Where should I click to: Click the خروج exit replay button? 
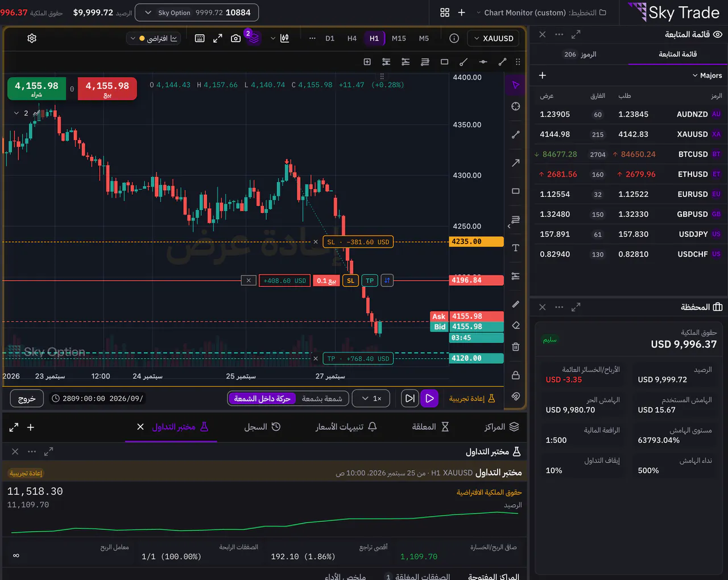pos(27,398)
